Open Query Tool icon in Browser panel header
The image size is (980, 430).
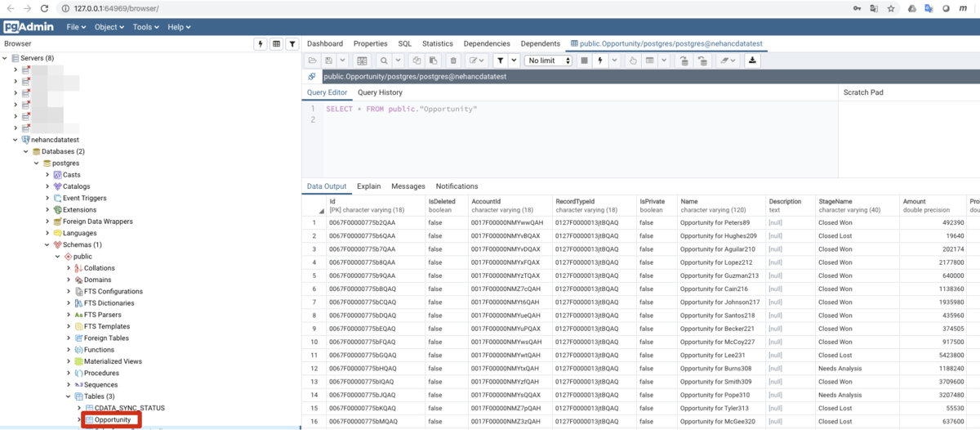pyautogui.click(x=261, y=43)
